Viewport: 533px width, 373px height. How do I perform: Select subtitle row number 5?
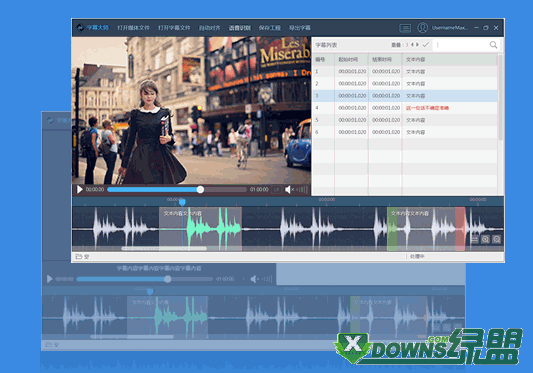tap(405, 120)
